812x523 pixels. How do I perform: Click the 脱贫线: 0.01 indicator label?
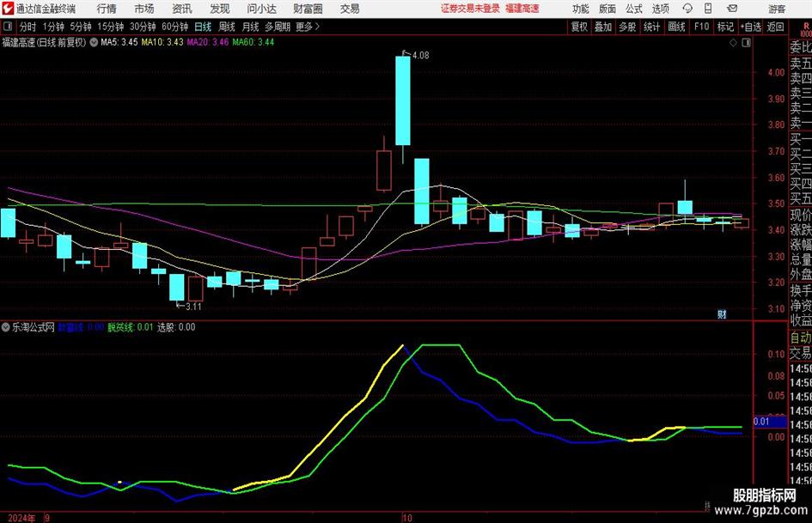[x=131, y=327]
